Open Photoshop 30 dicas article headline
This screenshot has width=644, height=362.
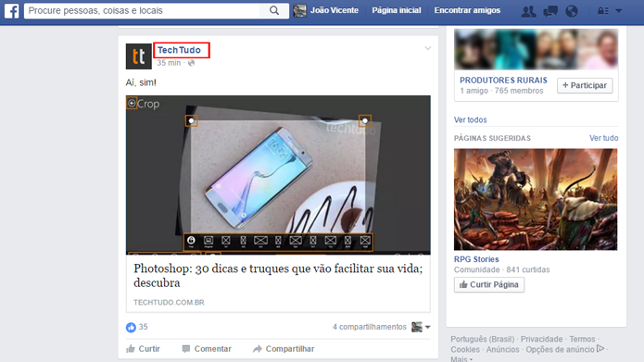[x=278, y=275]
